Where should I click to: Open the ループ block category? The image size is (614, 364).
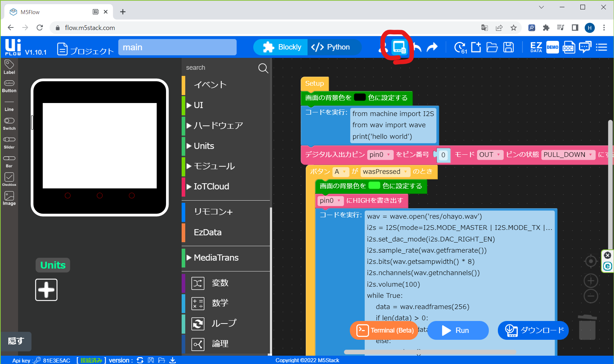[226, 324]
